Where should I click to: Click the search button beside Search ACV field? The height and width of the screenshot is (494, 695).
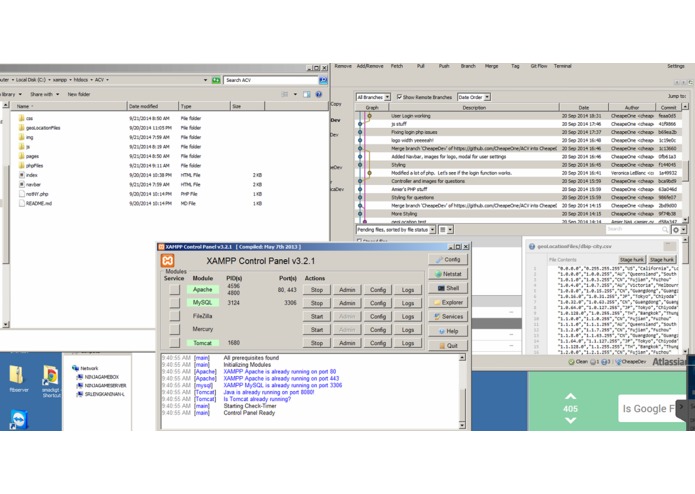[x=323, y=80]
